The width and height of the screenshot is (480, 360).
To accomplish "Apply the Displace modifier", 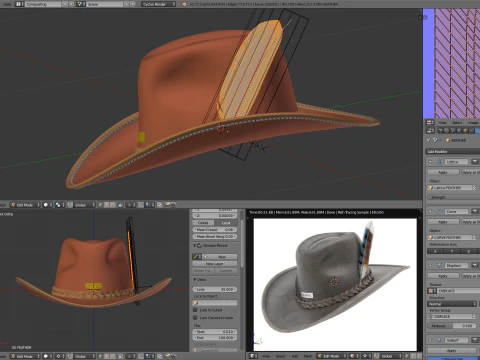I will click(443, 276).
